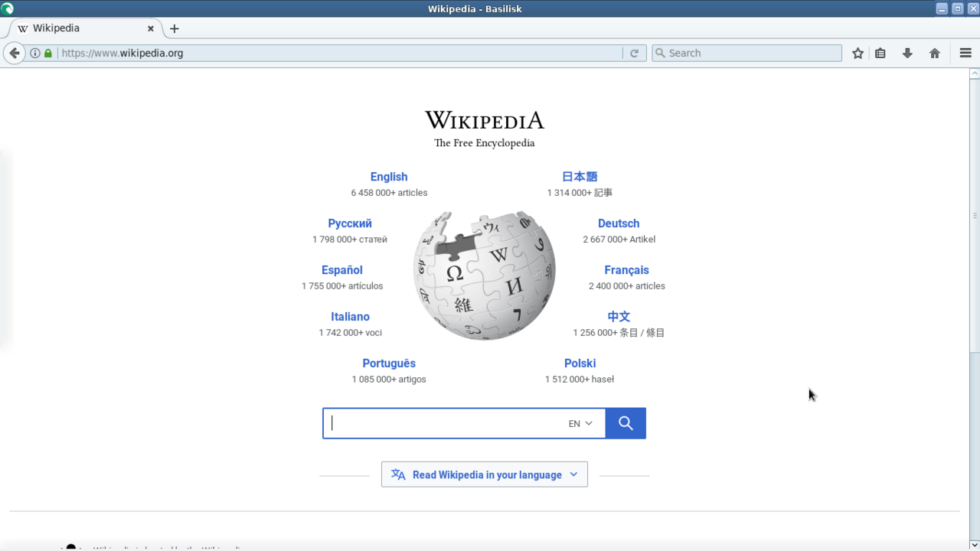Click '1 742 000+ voci' text

coord(350,333)
